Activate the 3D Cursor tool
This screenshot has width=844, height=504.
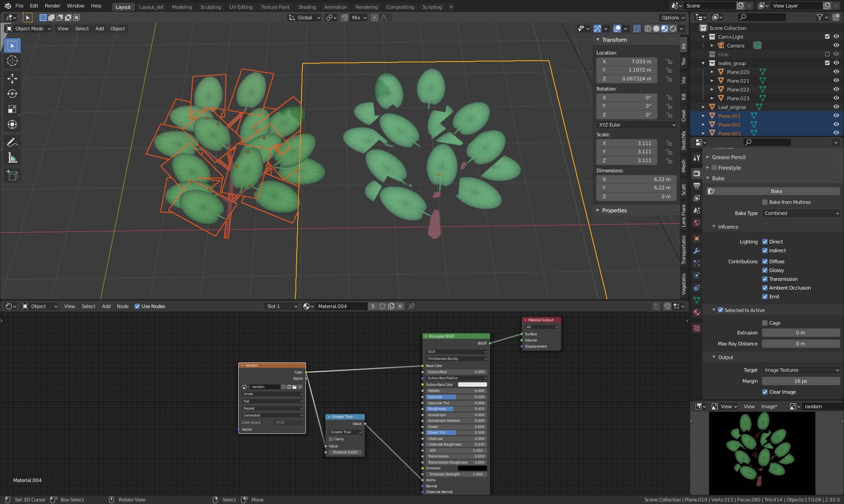[12, 61]
